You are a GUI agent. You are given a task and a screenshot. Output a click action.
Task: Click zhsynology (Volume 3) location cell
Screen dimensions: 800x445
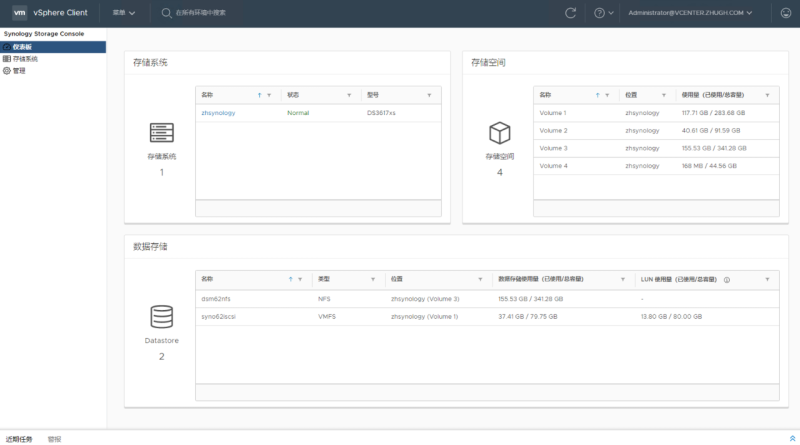tap(425, 299)
